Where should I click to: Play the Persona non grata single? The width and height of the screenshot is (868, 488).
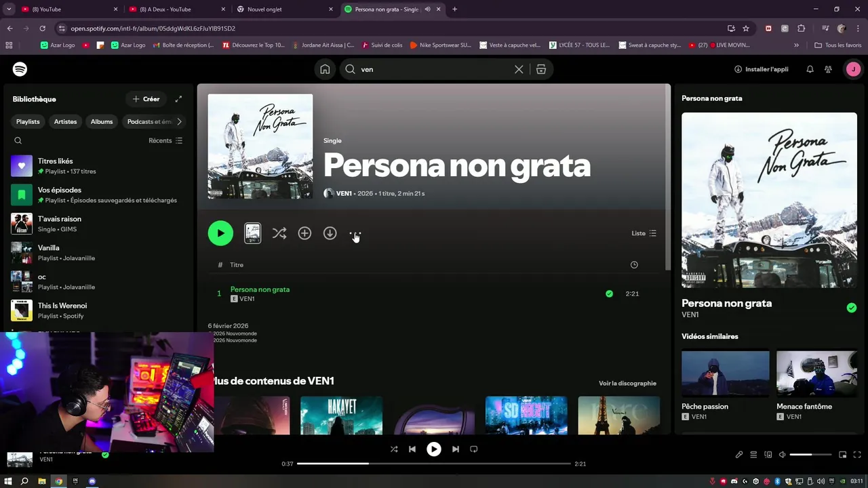[x=220, y=233]
